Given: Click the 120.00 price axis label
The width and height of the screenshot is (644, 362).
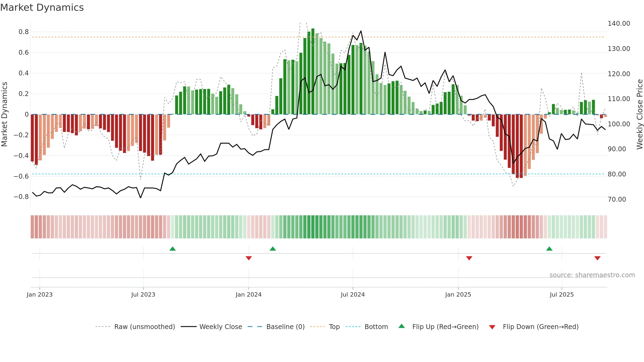Looking at the screenshot, I should point(619,74).
